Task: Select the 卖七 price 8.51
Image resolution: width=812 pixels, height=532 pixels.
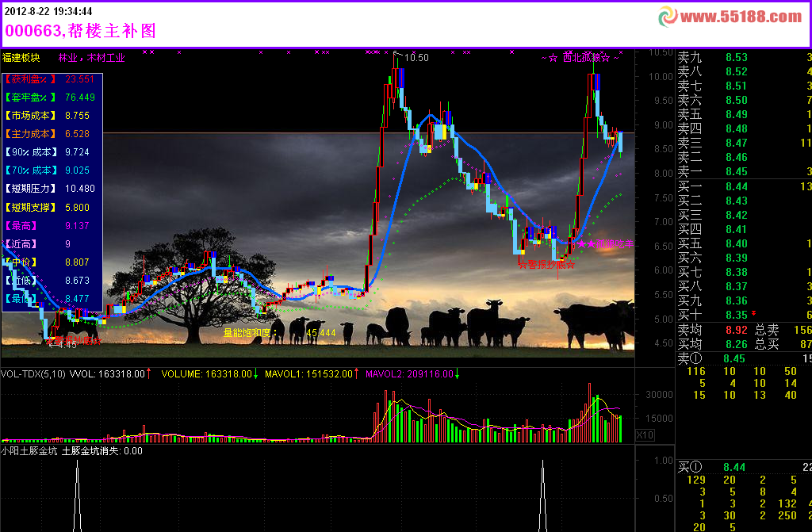Action: pos(737,86)
